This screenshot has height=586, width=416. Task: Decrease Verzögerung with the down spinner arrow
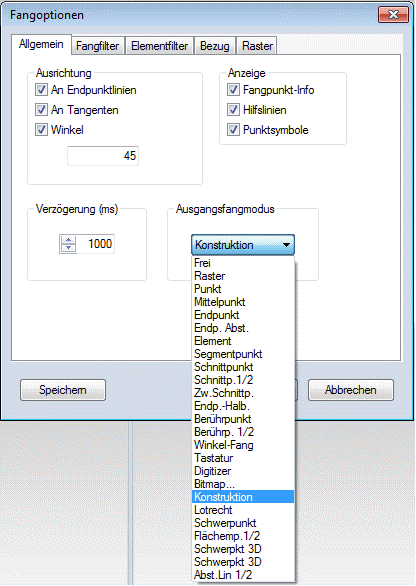tap(68, 248)
